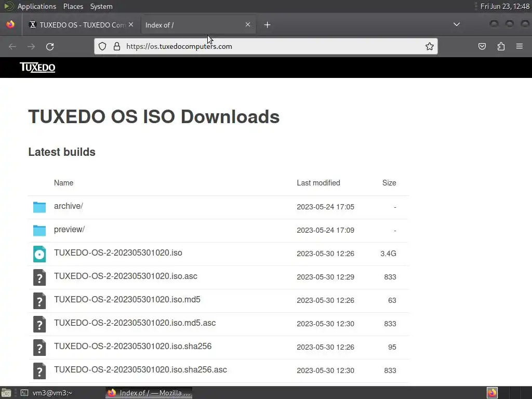Open tracking protection shield icon
The width and height of the screenshot is (532, 399).
pyautogui.click(x=102, y=46)
